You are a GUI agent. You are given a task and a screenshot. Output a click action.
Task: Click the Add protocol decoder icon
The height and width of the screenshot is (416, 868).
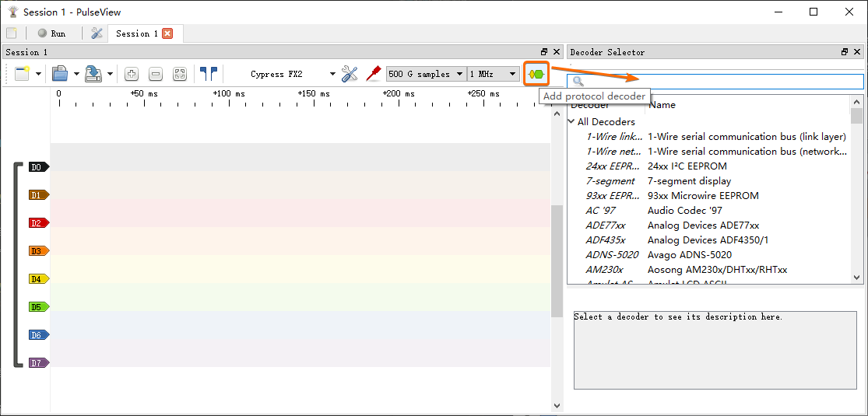click(x=536, y=74)
